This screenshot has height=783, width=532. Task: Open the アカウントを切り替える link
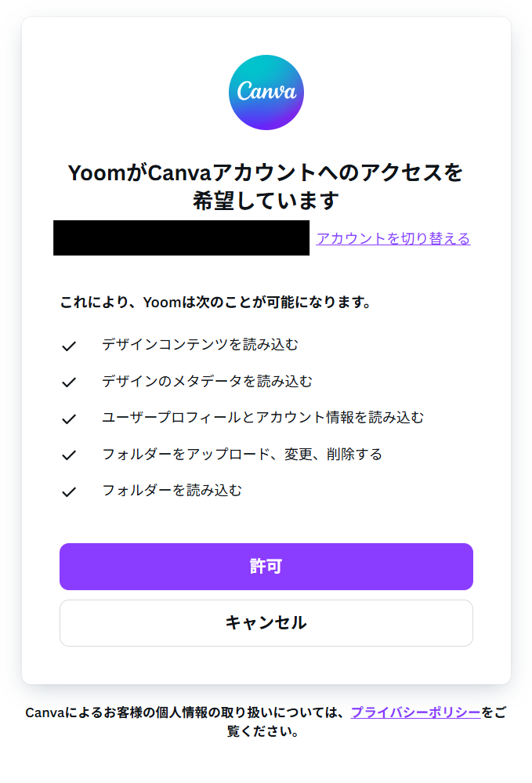pyautogui.click(x=393, y=239)
